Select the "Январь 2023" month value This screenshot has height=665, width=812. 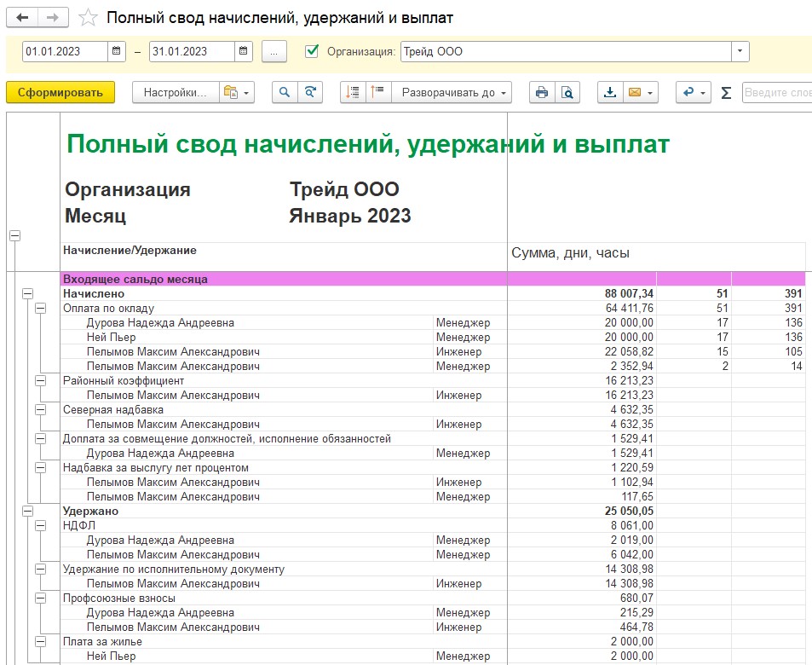[x=350, y=216]
